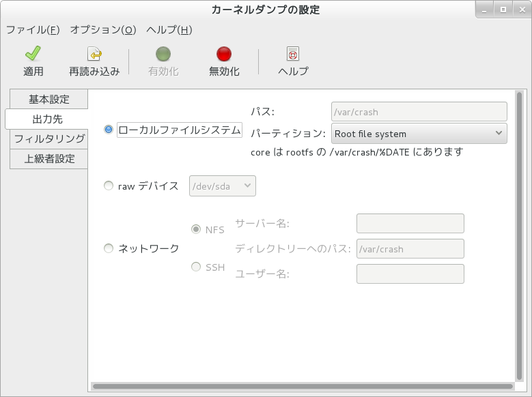Switch to the Filtering (フィルタリング) tab
The width and height of the screenshot is (532, 397).
(x=49, y=138)
